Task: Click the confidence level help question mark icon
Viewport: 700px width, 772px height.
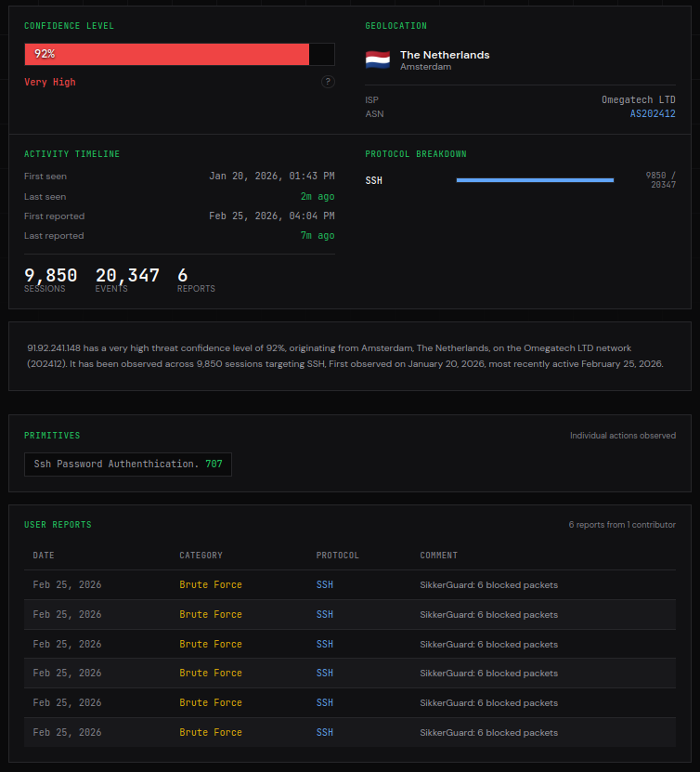Action: point(328,82)
